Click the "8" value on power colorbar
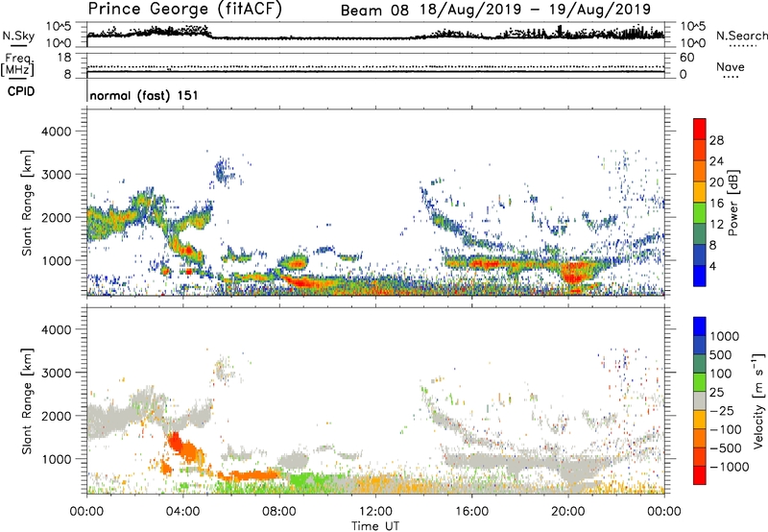 [x=713, y=246]
